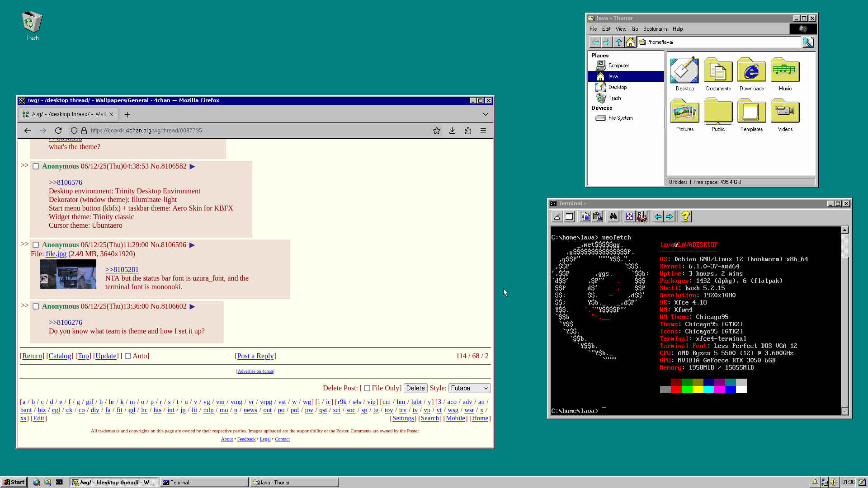
Task: Open Terminal preferences gear icon
Action: click(642, 217)
